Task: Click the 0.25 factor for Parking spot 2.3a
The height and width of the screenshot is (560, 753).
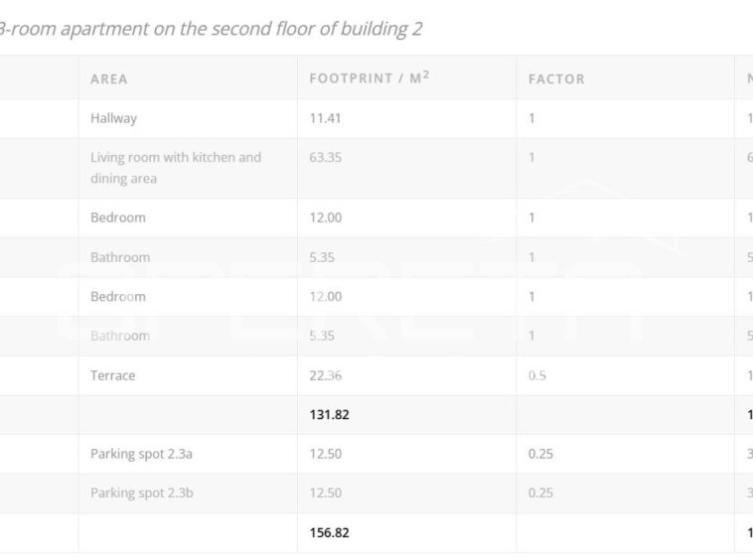Action: pyautogui.click(x=540, y=454)
